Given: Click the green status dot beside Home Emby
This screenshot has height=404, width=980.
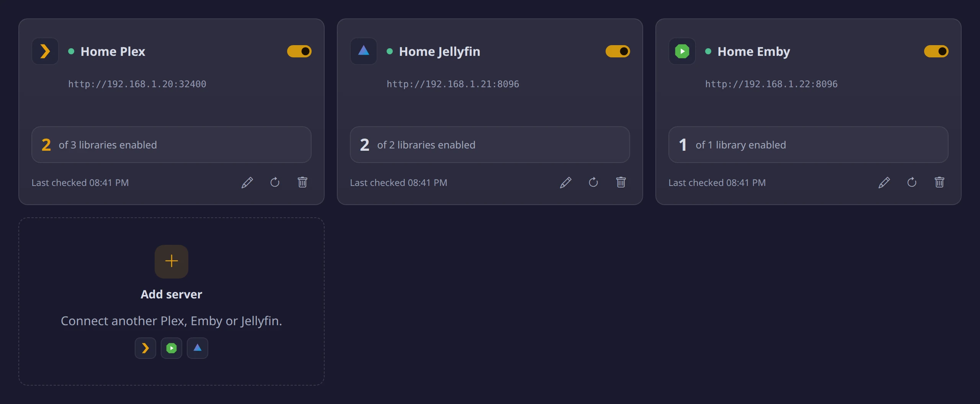Looking at the screenshot, I should [x=708, y=51].
